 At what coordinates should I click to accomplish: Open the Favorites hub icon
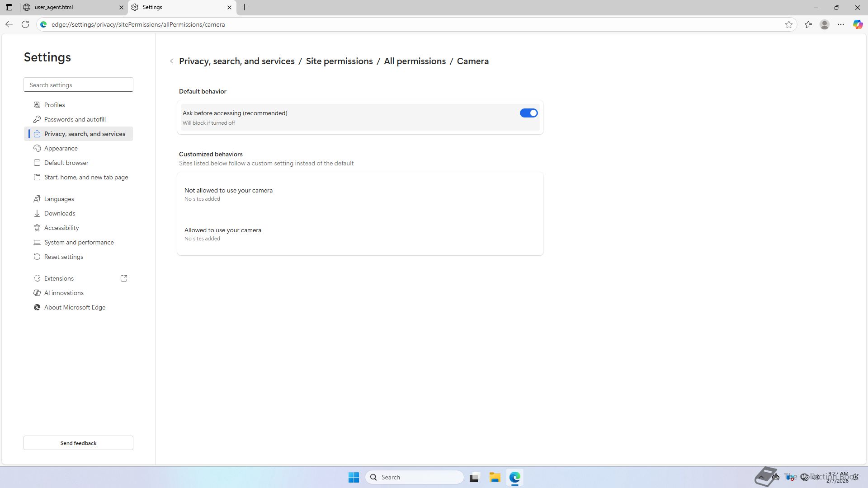point(808,24)
